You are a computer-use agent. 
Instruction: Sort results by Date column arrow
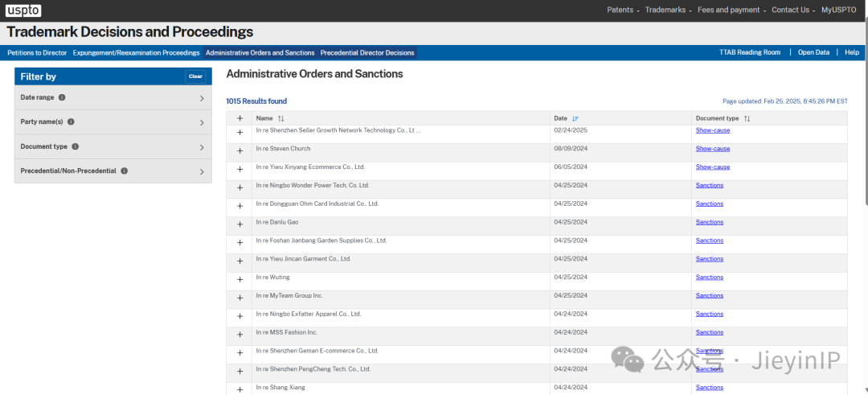575,118
